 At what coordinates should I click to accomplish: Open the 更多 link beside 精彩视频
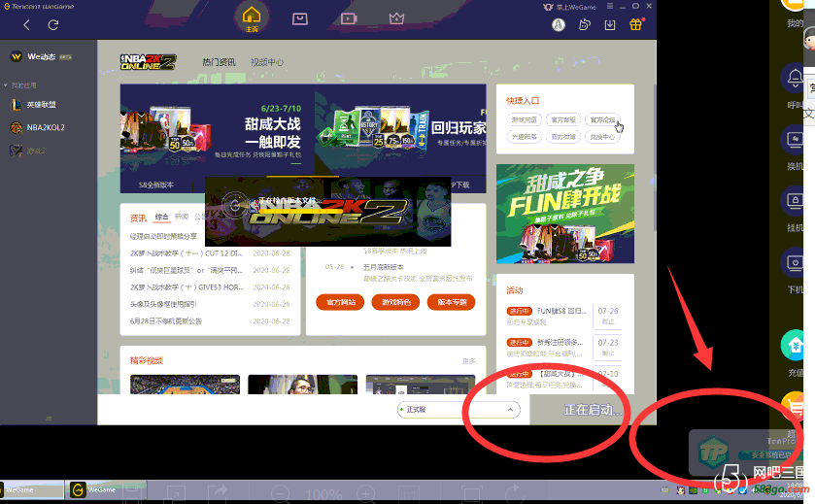tap(468, 361)
